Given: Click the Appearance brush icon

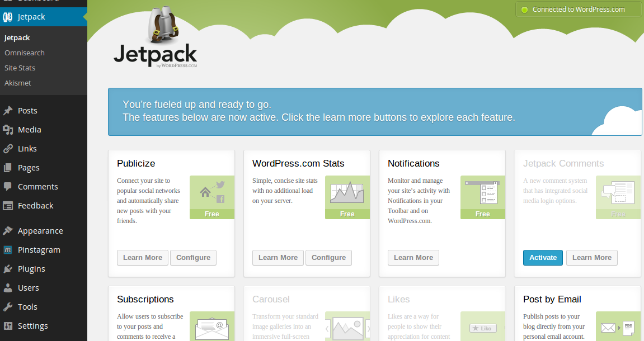Looking at the screenshot, I should click(8, 231).
